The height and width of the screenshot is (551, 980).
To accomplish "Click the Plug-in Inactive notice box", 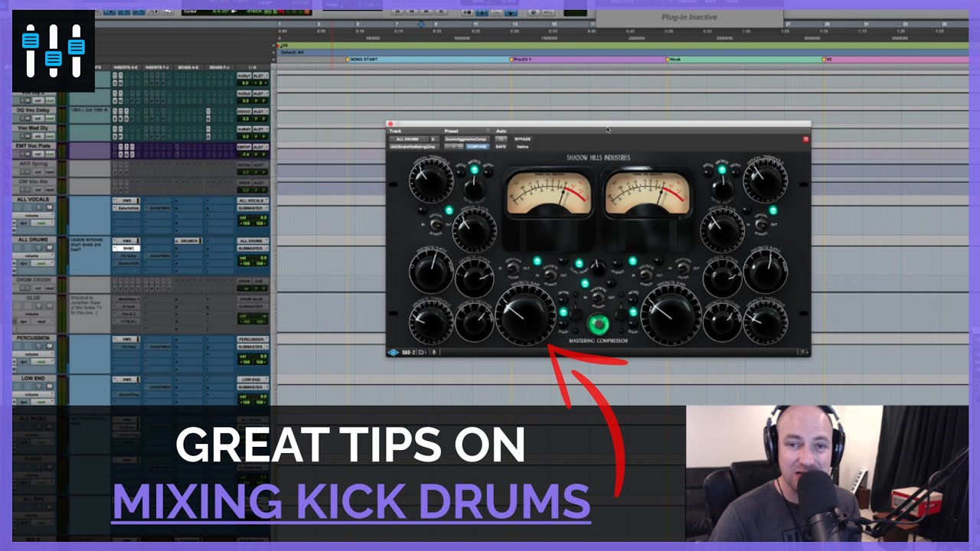I will tap(689, 18).
